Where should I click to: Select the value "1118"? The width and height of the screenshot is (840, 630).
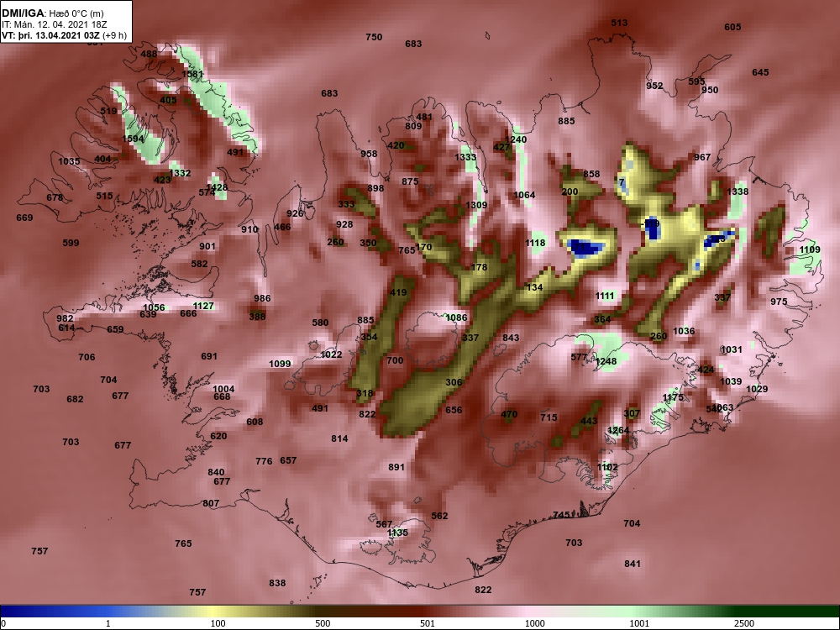click(535, 243)
